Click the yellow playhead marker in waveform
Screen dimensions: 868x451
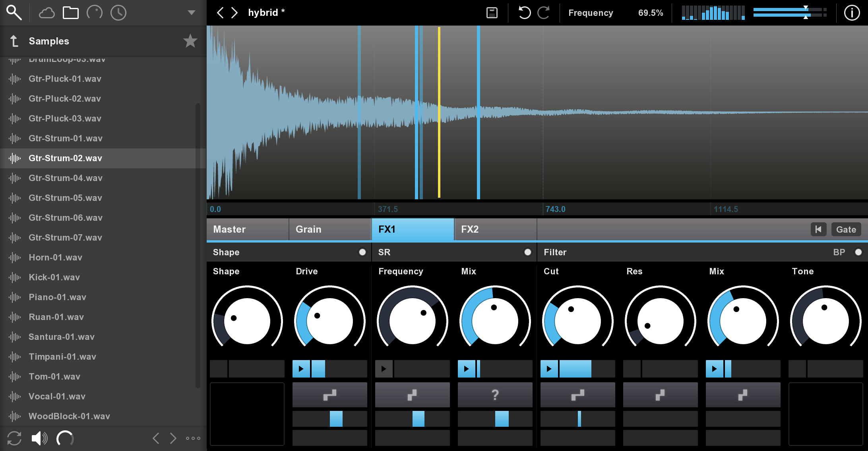(439, 112)
